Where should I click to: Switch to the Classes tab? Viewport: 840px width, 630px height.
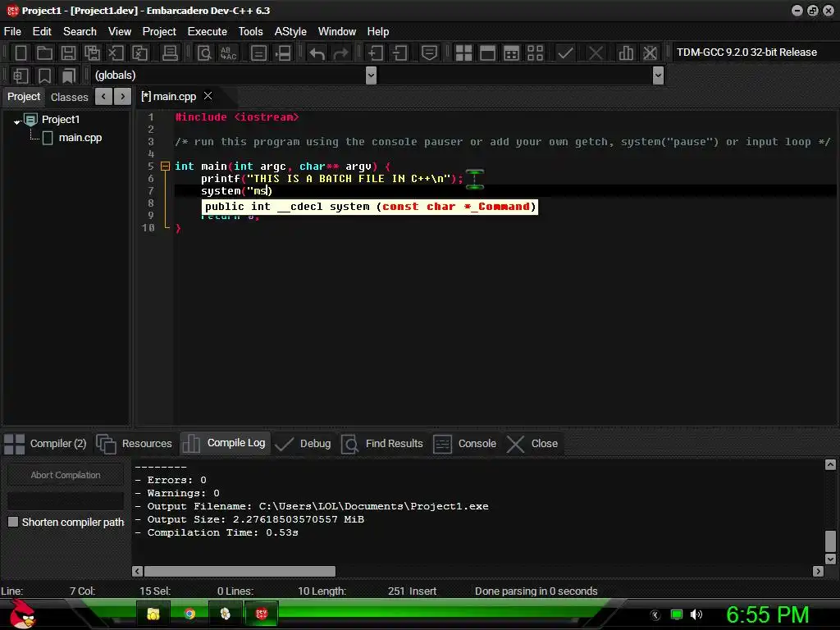pyautogui.click(x=69, y=97)
